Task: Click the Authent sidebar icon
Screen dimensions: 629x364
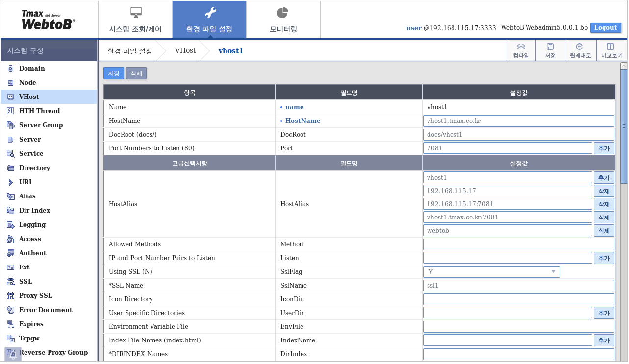Action: (x=10, y=253)
